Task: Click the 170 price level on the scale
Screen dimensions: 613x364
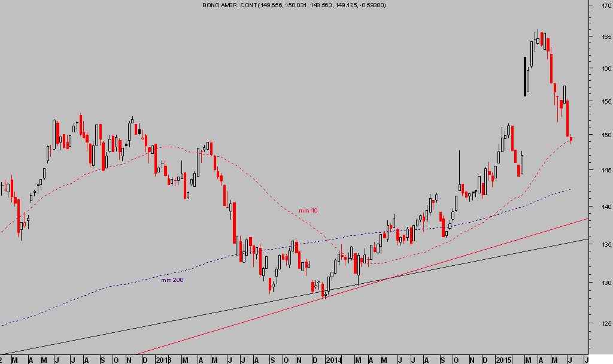Action: [x=599, y=6]
